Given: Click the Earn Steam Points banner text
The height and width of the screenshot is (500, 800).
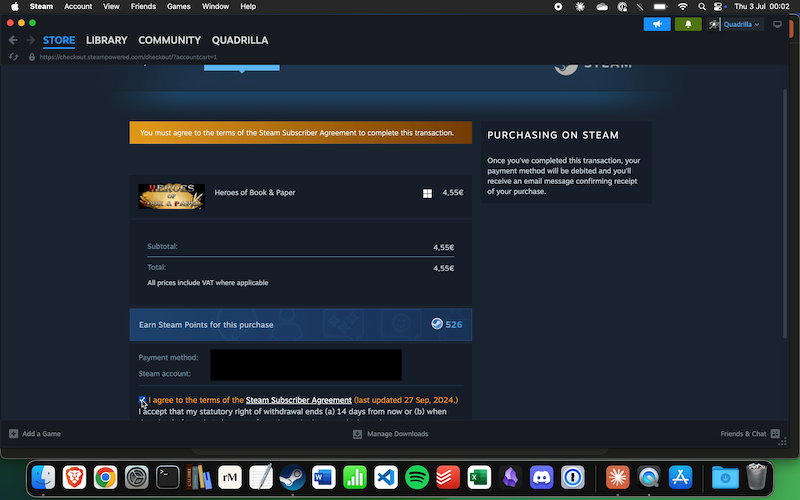Looking at the screenshot, I should (x=206, y=324).
